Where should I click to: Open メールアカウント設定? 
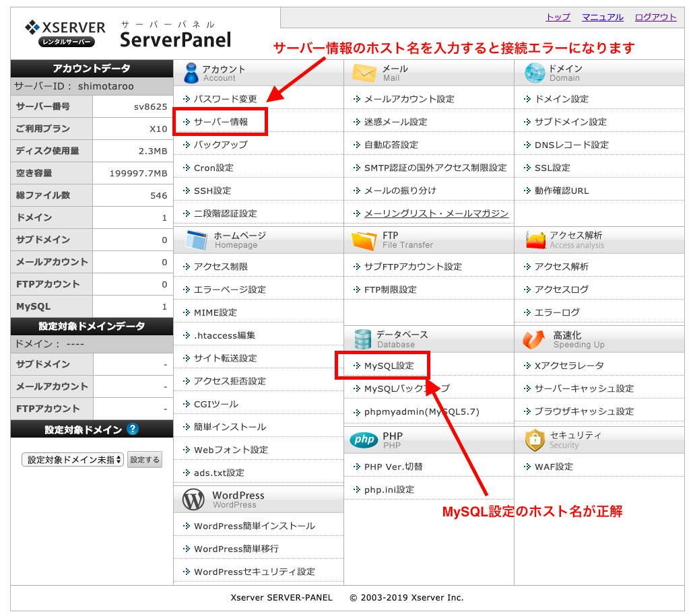[409, 98]
